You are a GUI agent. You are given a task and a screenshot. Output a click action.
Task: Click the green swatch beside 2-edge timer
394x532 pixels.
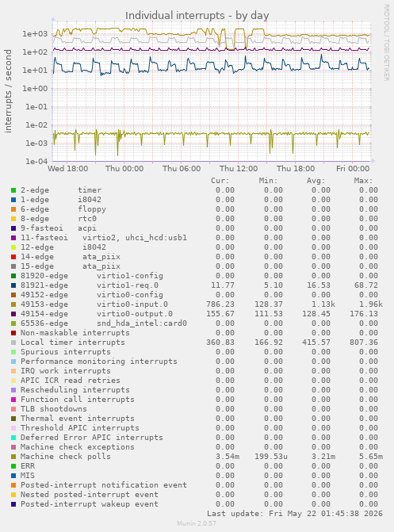point(13,190)
